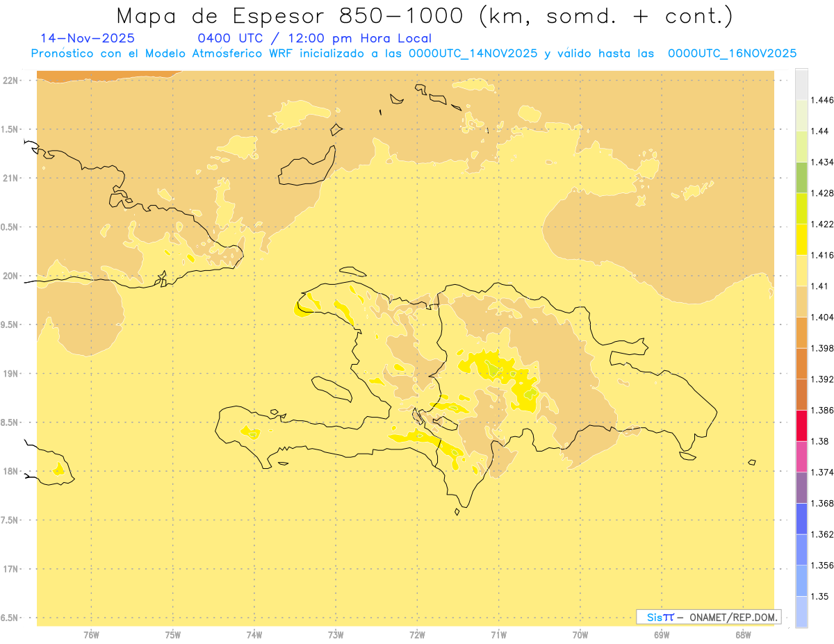The image size is (834, 644).
Task: Click the 76W longitude label
Action: [91, 635]
